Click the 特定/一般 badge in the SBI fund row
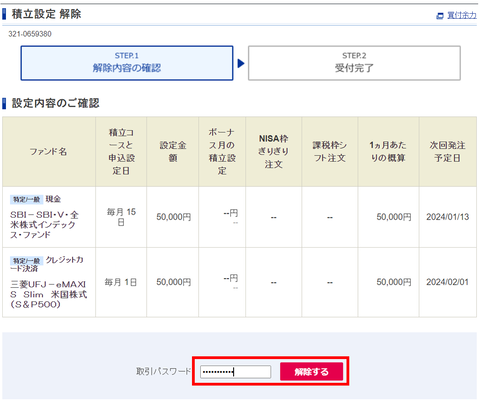Screen dimensions: 480x402 point(26,199)
